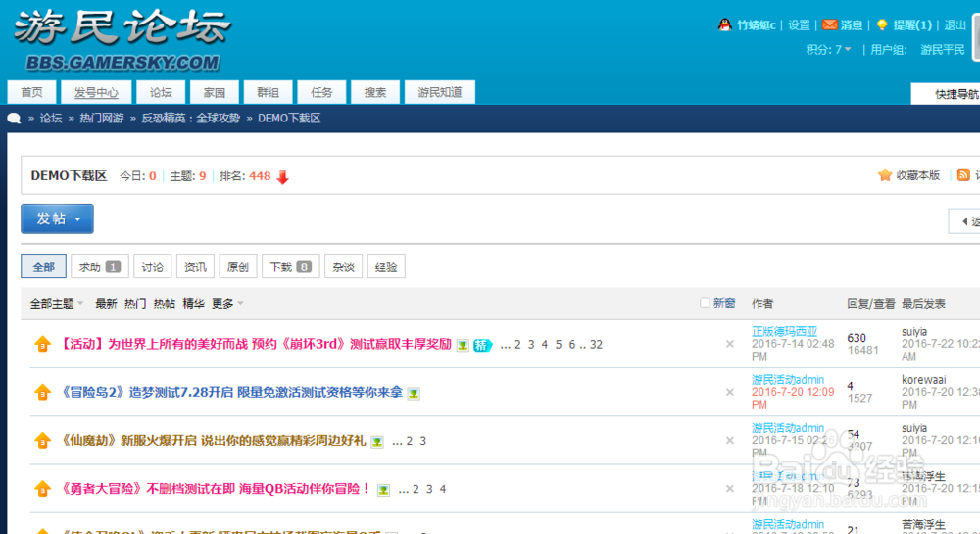980x534 pixels.
Task: Dismiss the 勇者大冒险 thread with its X
Action: [x=729, y=488]
